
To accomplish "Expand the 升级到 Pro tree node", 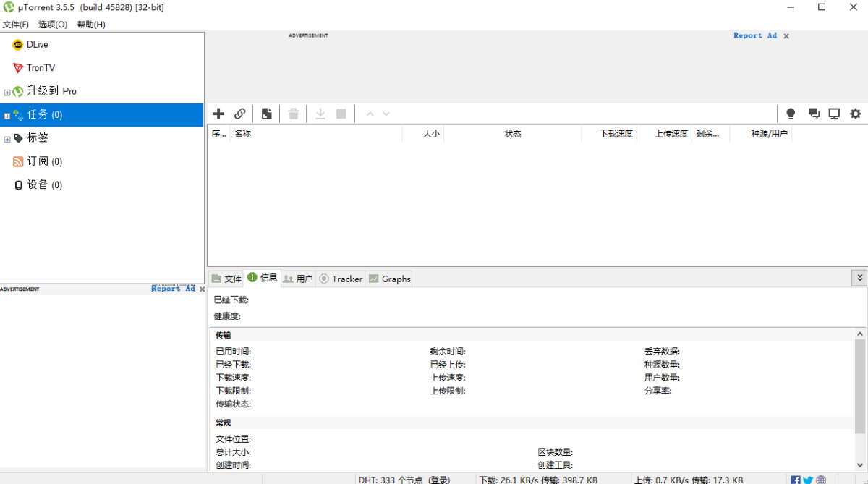I will click(x=7, y=92).
